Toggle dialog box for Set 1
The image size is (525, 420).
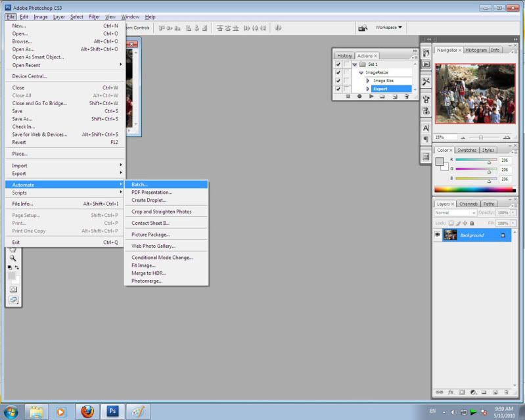[x=346, y=64]
